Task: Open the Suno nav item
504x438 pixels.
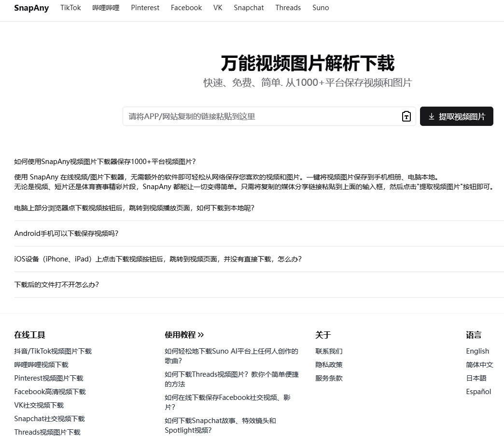Action: pyautogui.click(x=321, y=8)
